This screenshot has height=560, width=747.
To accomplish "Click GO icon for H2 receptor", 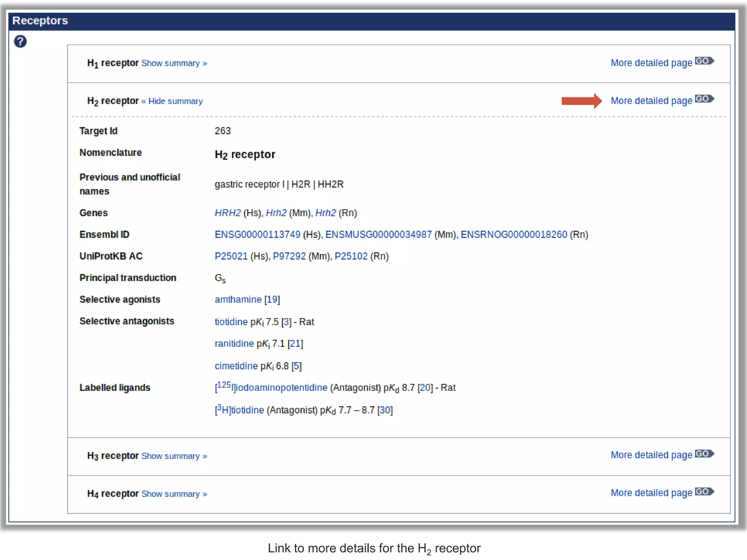I will (704, 99).
